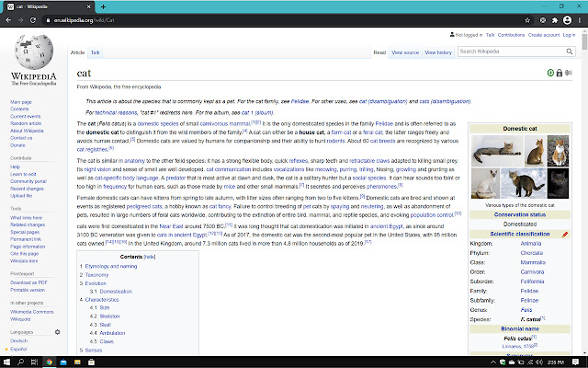
Task: Open a new browser tab with plus
Action: point(103,6)
